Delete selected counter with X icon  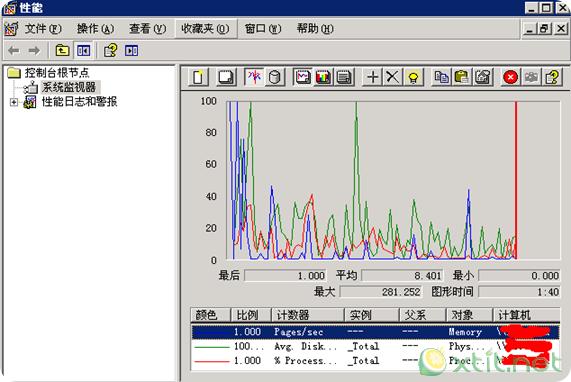[393, 77]
